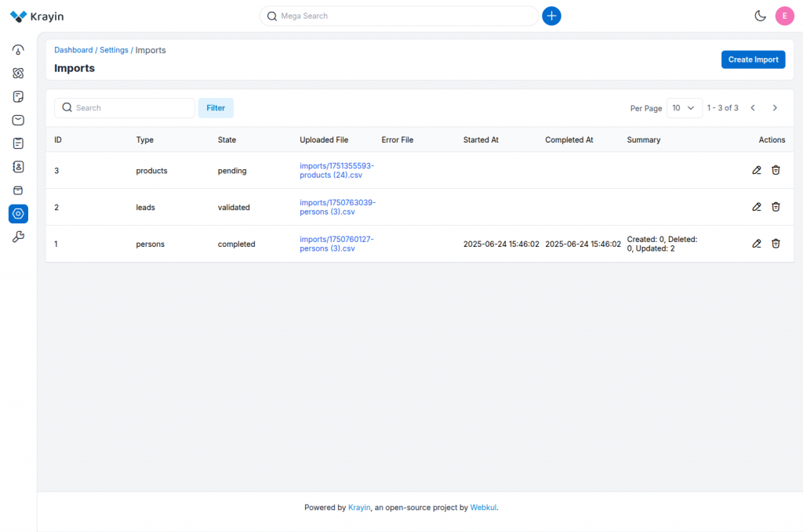The width and height of the screenshot is (803, 532).
Task: Follow the Krayin footer link
Action: 359,508
